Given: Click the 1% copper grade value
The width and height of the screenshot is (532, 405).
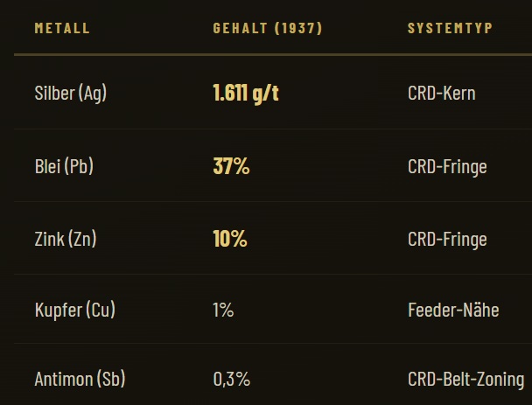Looking at the screenshot, I should tap(223, 310).
